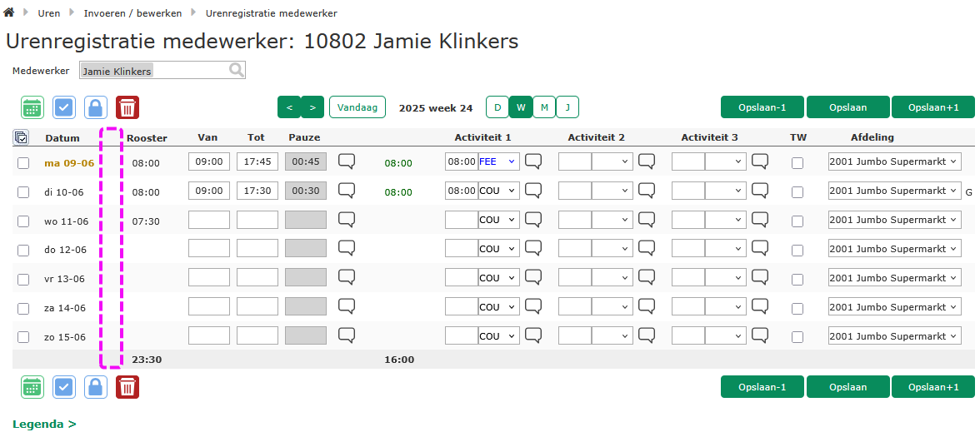980x437 pixels.
Task: Click the home icon in breadcrumb
Action: pyautogui.click(x=9, y=13)
